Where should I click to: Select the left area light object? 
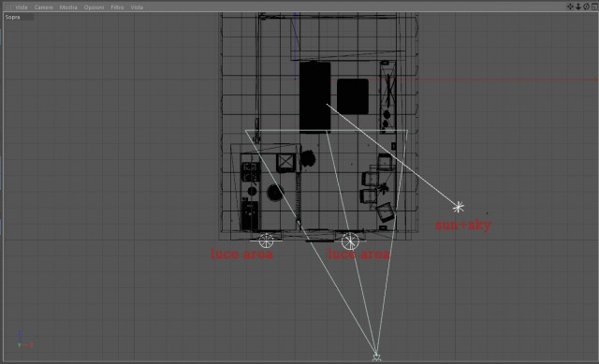pos(266,241)
